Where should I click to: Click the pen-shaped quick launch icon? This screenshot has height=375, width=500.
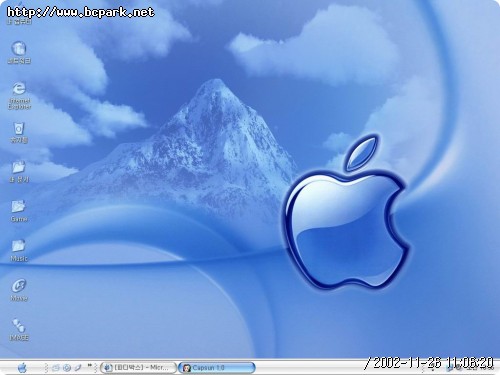(78, 368)
